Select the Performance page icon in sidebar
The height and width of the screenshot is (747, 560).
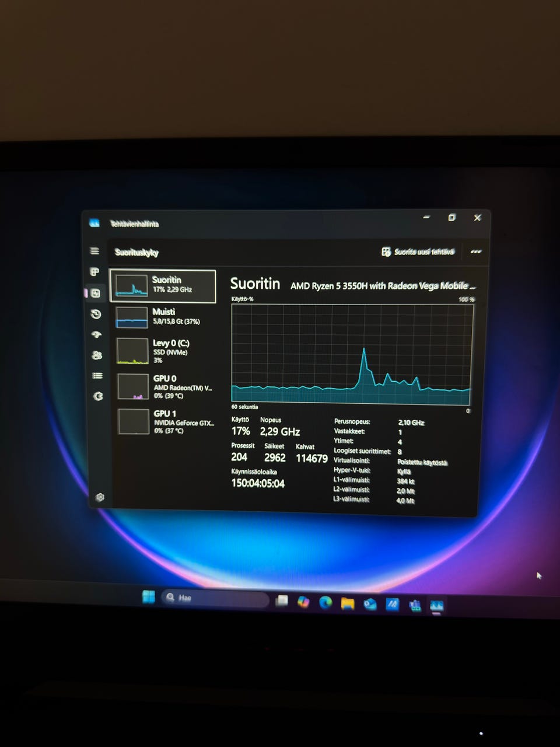[96, 293]
